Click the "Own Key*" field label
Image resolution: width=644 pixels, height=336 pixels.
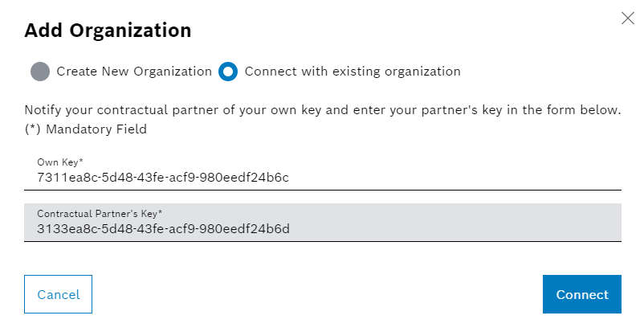[x=61, y=162]
